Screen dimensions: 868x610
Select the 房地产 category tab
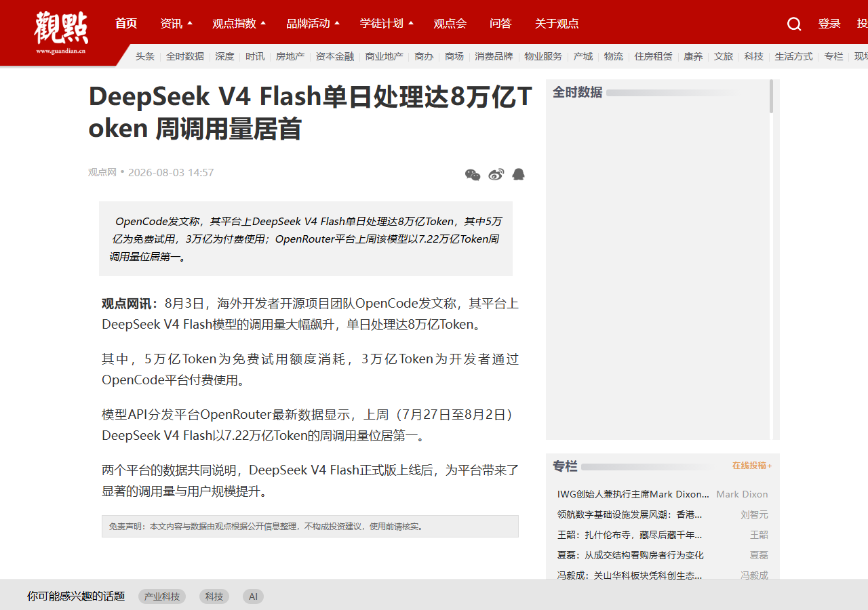click(x=290, y=56)
